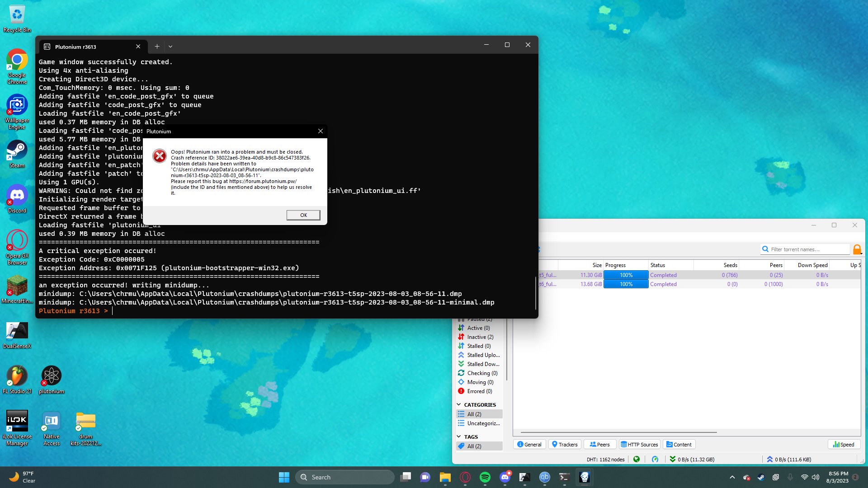Switch to the Peers tab in qBittorrent
Image resolution: width=868 pixels, height=488 pixels.
(600, 445)
